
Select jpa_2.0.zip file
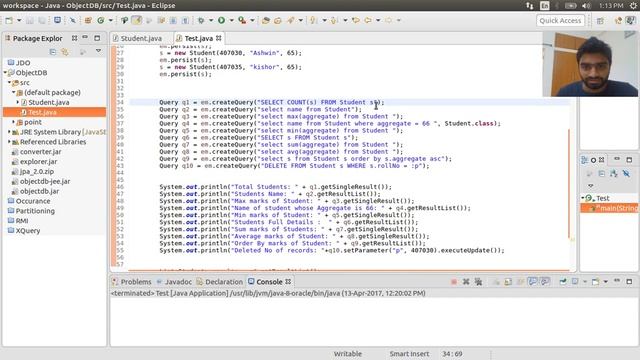coord(33,171)
